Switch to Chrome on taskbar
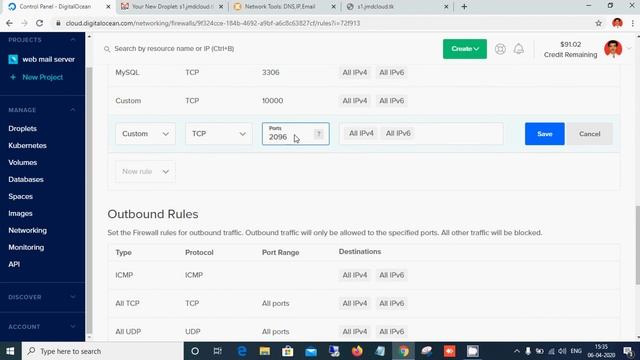This screenshot has width=640, height=360. click(x=404, y=351)
